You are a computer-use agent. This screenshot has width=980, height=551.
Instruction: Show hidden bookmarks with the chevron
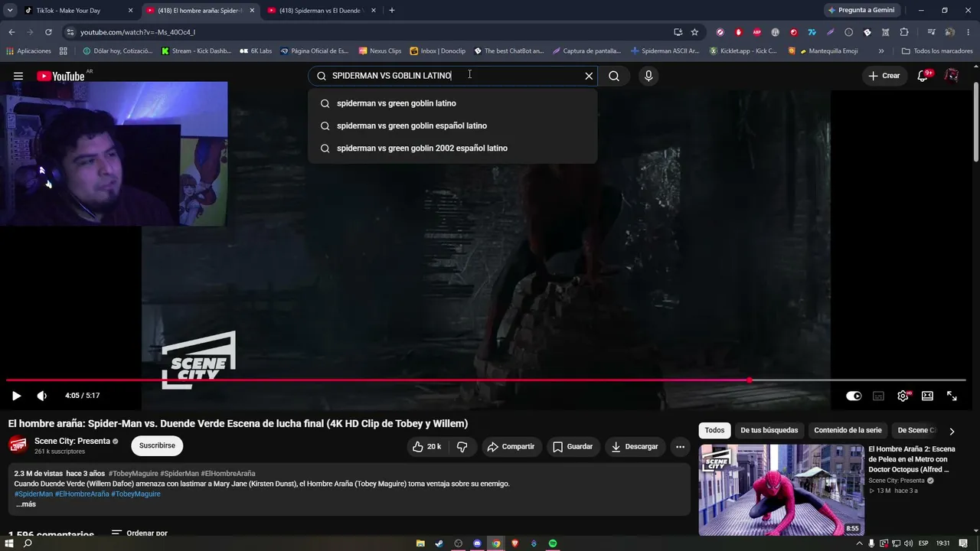point(881,51)
